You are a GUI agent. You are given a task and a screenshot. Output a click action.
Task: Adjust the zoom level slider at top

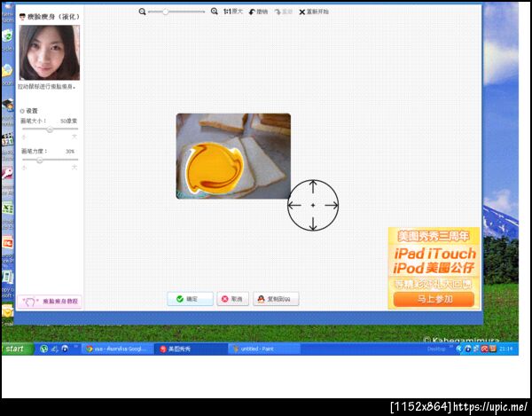click(176, 12)
